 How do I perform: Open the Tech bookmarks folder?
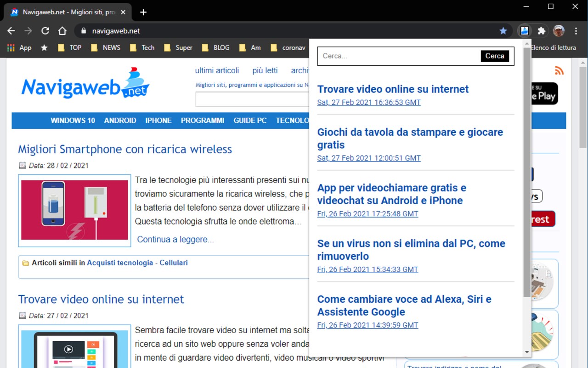click(x=142, y=47)
